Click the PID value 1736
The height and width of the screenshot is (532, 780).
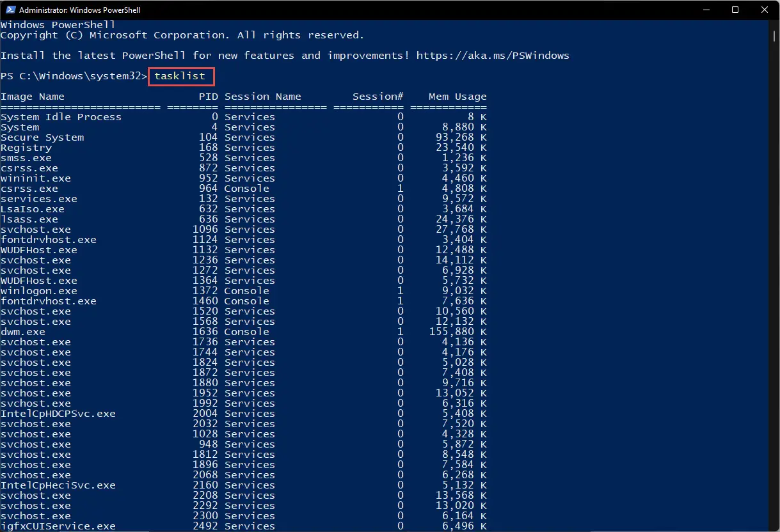coord(205,342)
